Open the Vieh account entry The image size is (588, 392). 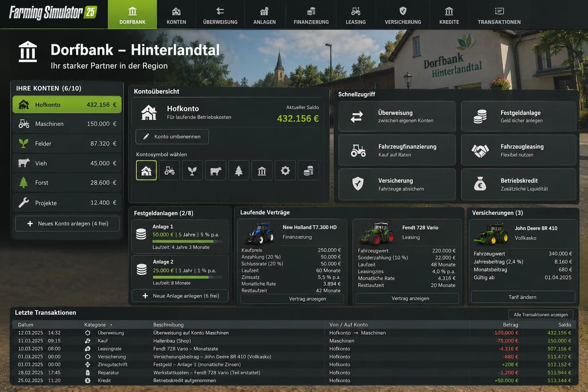click(67, 163)
